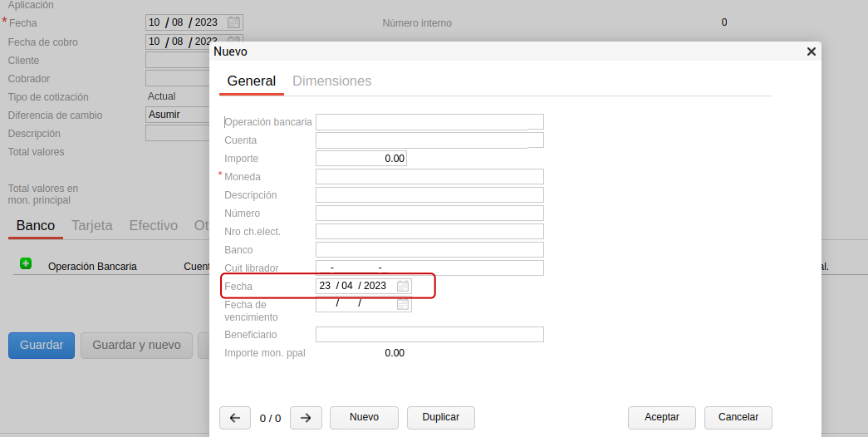Click the Aceptar button
Screen dimensions: 868x437
(x=661, y=418)
